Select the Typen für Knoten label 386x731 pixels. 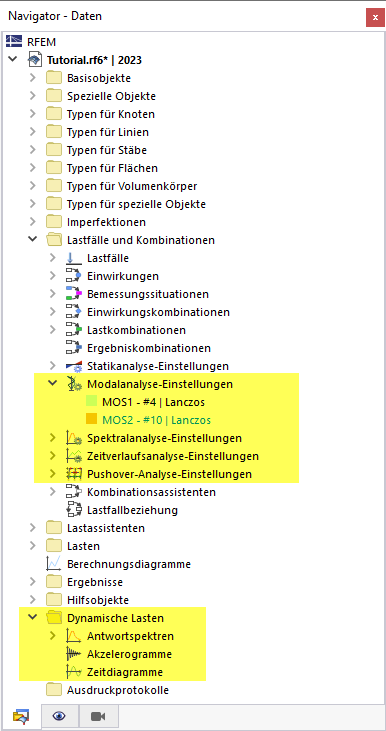coord(111,114)
